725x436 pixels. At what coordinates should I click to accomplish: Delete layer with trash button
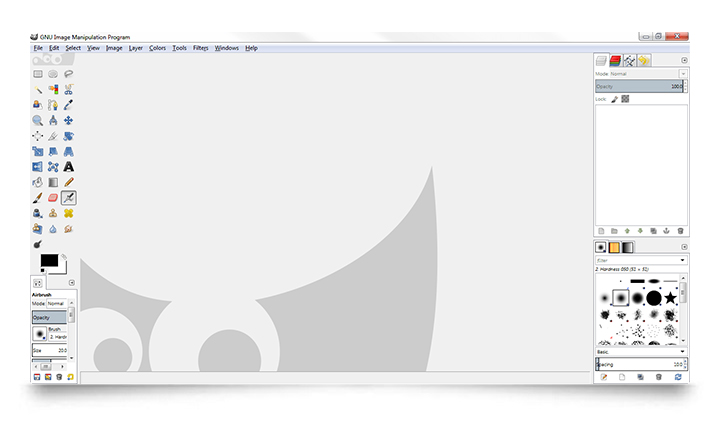tap(680, 231)
